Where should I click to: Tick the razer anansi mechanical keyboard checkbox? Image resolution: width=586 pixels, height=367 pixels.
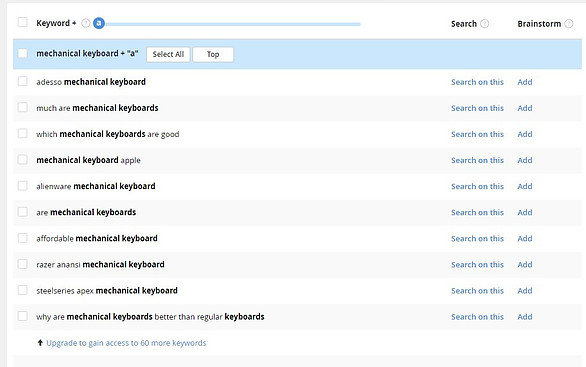coord(22,264)
